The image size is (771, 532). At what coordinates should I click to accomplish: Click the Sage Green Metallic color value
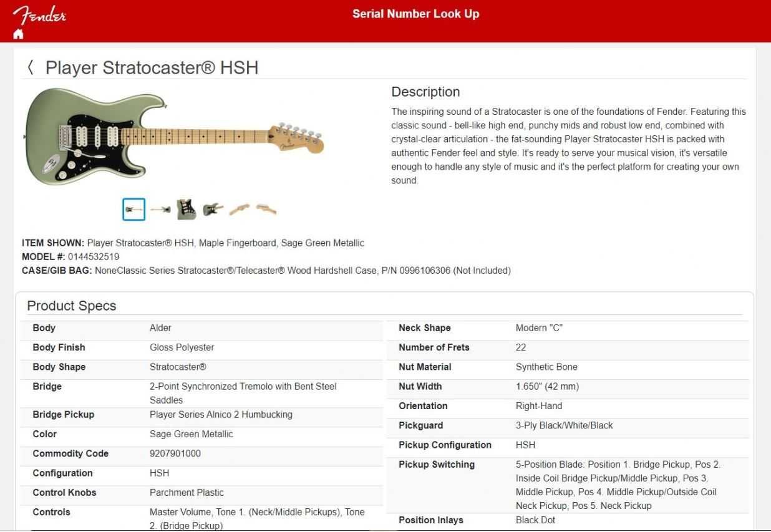[x=192, y=433]
